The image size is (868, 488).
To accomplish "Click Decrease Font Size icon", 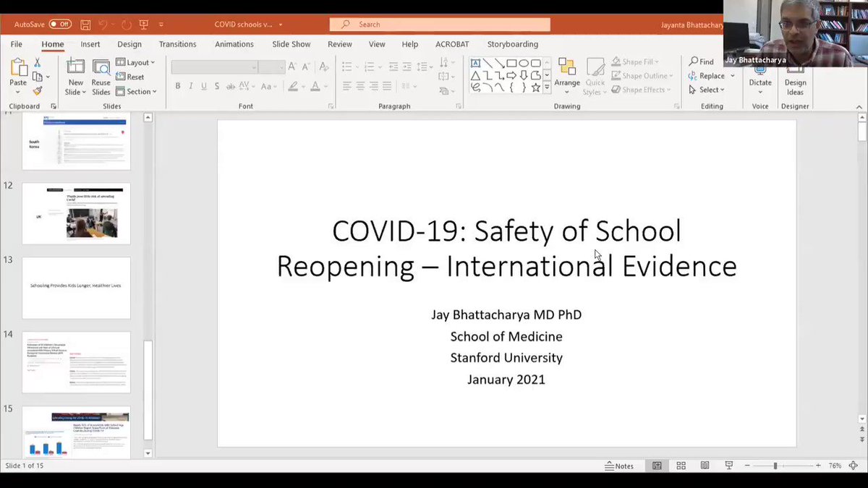I will tap(306, 67).
